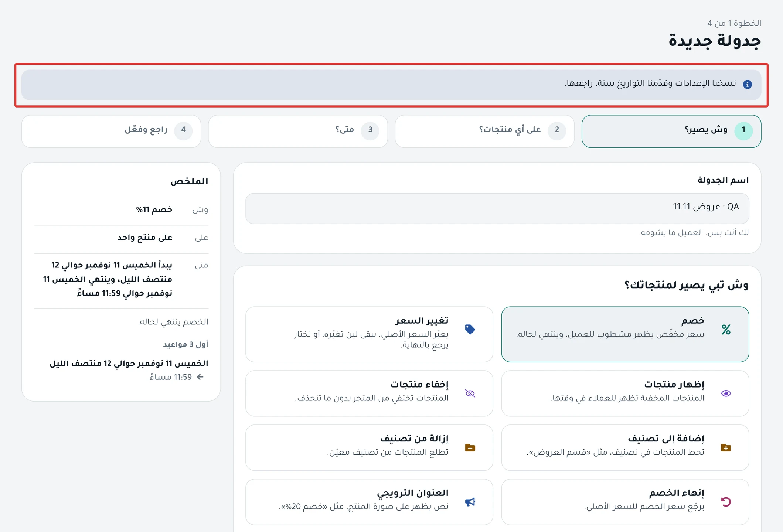The height and width of the screenshot is (532, 783).
Task: Click the arrow icon beside 11:59 مساءً
Action: click(x=200, y=377)
